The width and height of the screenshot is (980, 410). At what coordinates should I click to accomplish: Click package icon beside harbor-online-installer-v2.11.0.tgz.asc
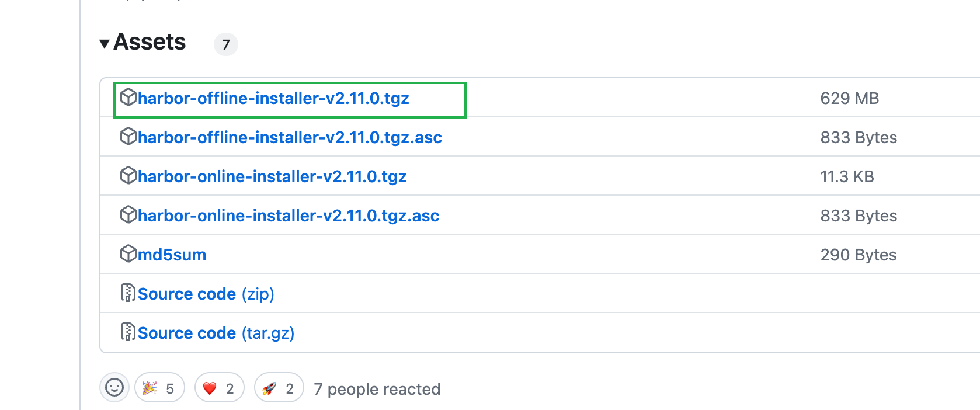click(x=128, y=215)
